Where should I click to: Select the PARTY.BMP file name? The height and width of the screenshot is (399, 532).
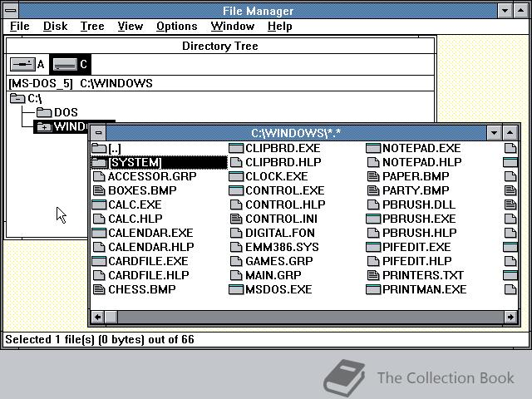tap(416, 190)
